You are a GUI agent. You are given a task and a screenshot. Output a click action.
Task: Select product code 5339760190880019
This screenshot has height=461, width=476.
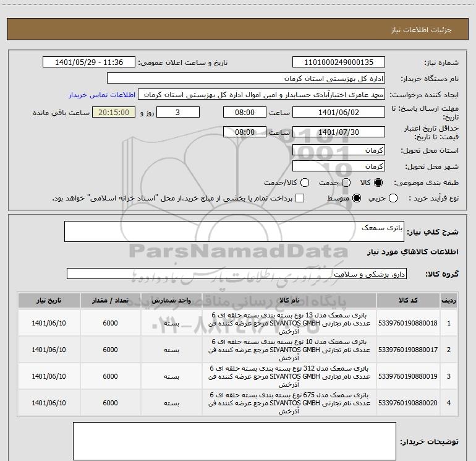tap(408, 376)
